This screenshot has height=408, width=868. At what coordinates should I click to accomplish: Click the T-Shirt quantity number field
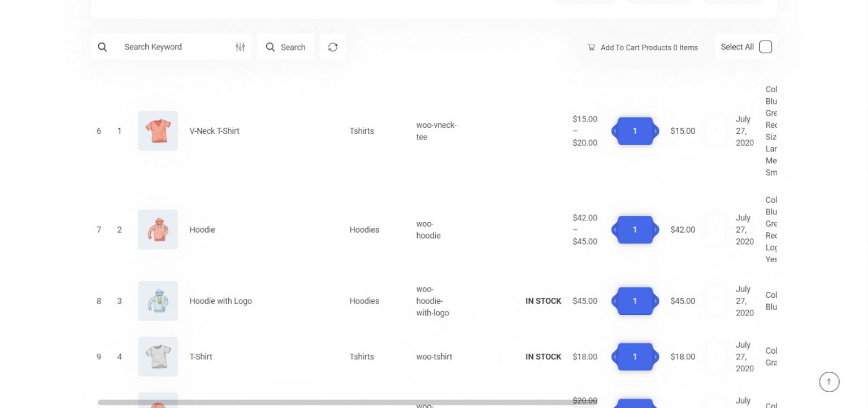coord(635,357)
